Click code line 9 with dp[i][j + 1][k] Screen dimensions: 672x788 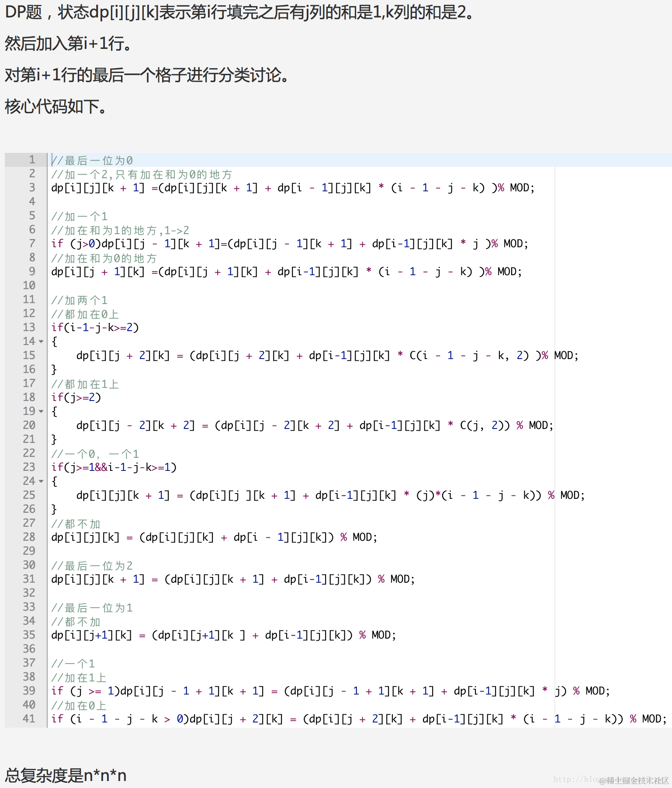(x=287, y=272)
